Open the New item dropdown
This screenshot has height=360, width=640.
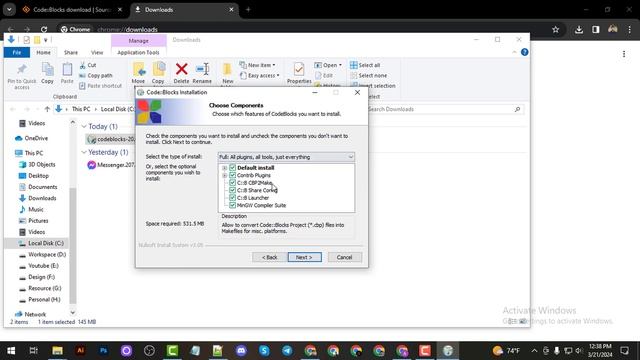(x=257, y=65)
